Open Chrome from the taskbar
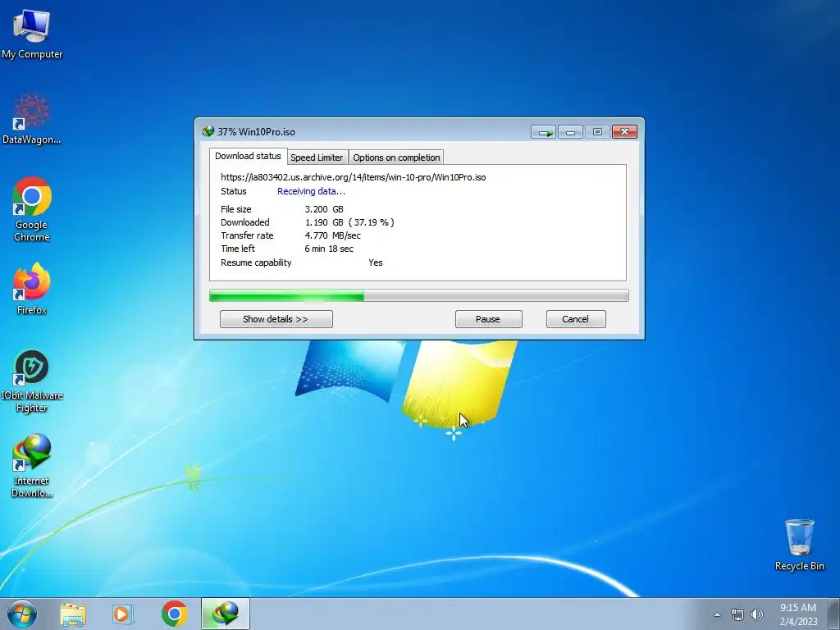 click(174, 614)
